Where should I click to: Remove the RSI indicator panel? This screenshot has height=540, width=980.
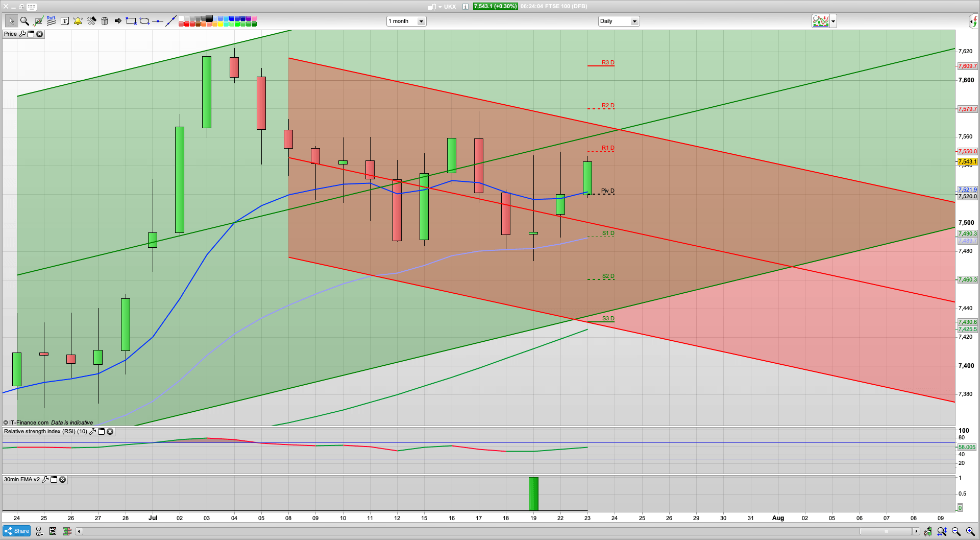110,431
